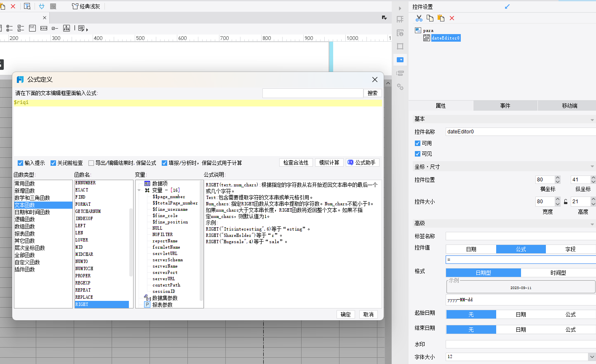Uncheck the 输入提示 checkbox
Screen dimensions: 596x364
tap(20, 163)
